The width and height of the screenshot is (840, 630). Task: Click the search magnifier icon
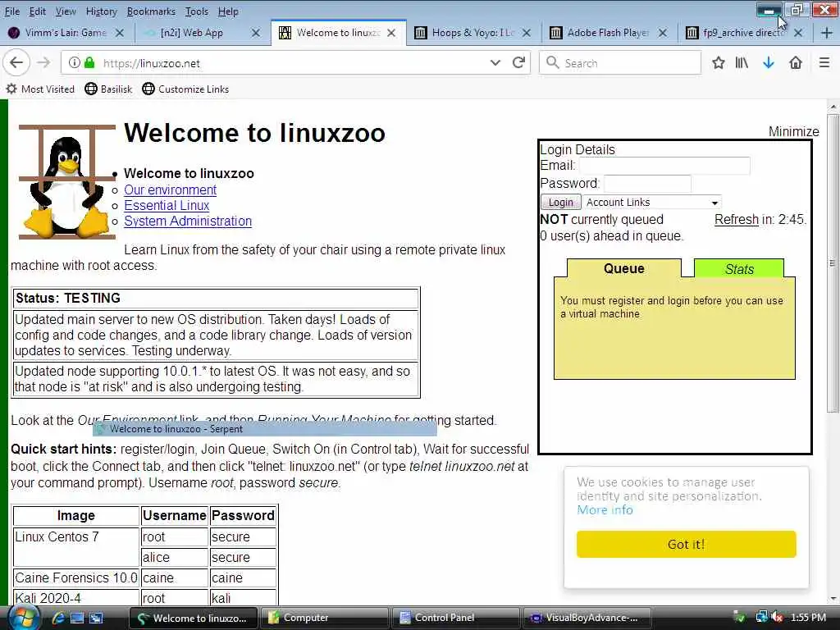coord(552,62)
